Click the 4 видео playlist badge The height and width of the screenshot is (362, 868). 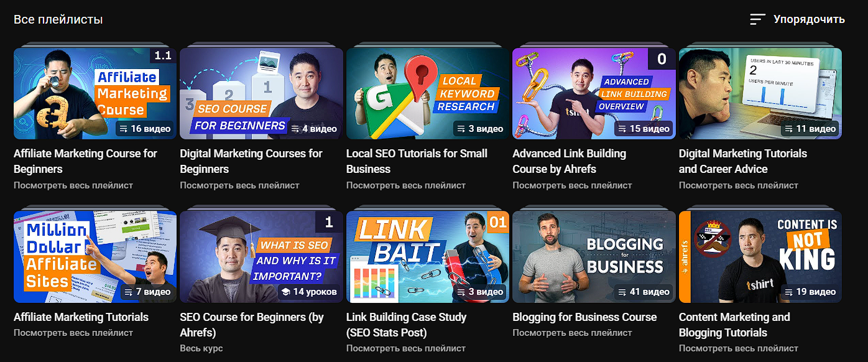315,129
